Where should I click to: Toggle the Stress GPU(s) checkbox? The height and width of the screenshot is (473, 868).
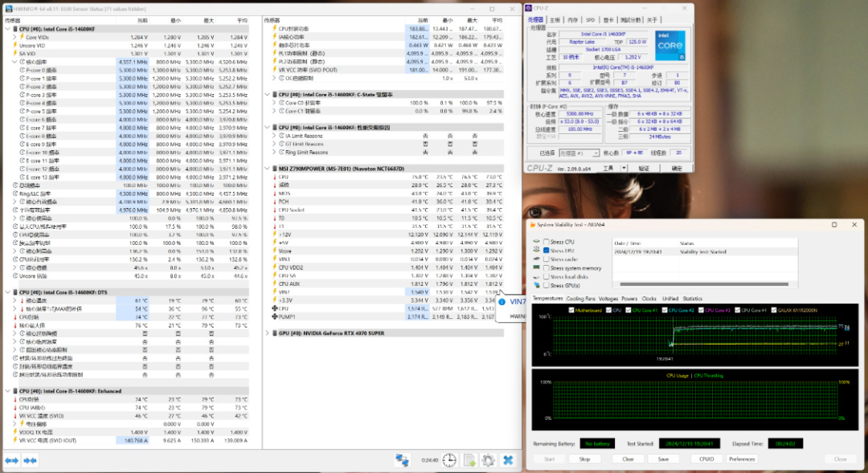(547, 285)
